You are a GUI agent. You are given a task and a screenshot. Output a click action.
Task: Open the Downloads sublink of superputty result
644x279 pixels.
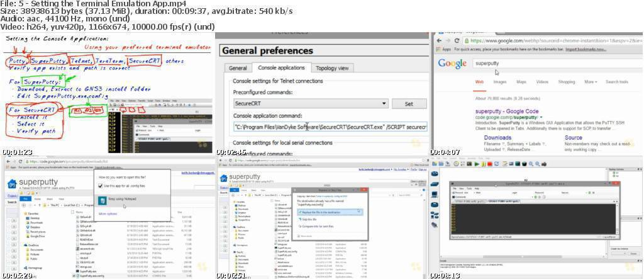tap(497, 137)
